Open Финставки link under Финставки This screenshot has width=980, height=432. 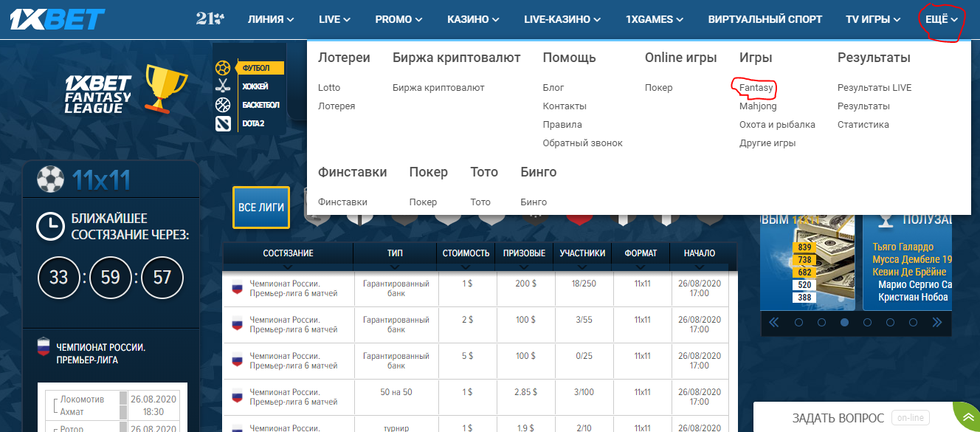click(x=342, y=202)
